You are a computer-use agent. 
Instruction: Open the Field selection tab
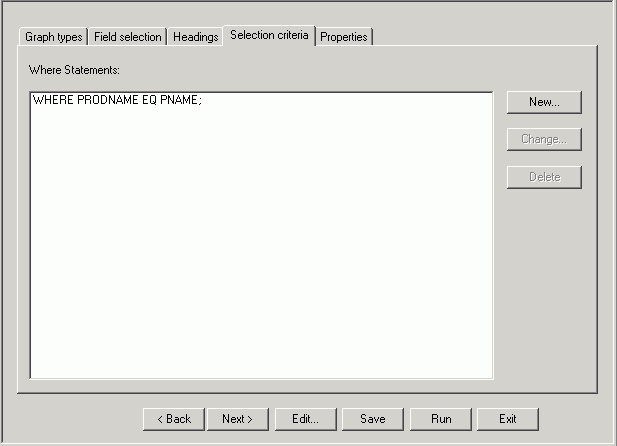tap(127, 37)
